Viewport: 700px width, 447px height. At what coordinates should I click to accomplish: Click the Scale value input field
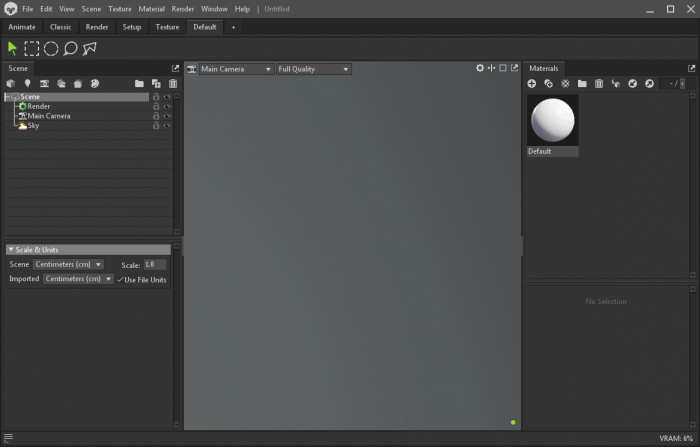point(154,265)
